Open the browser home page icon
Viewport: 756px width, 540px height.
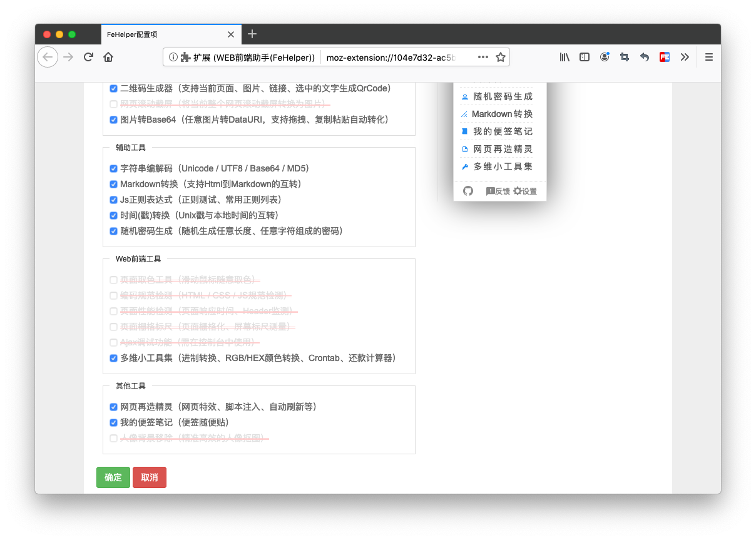click(108, 57)
